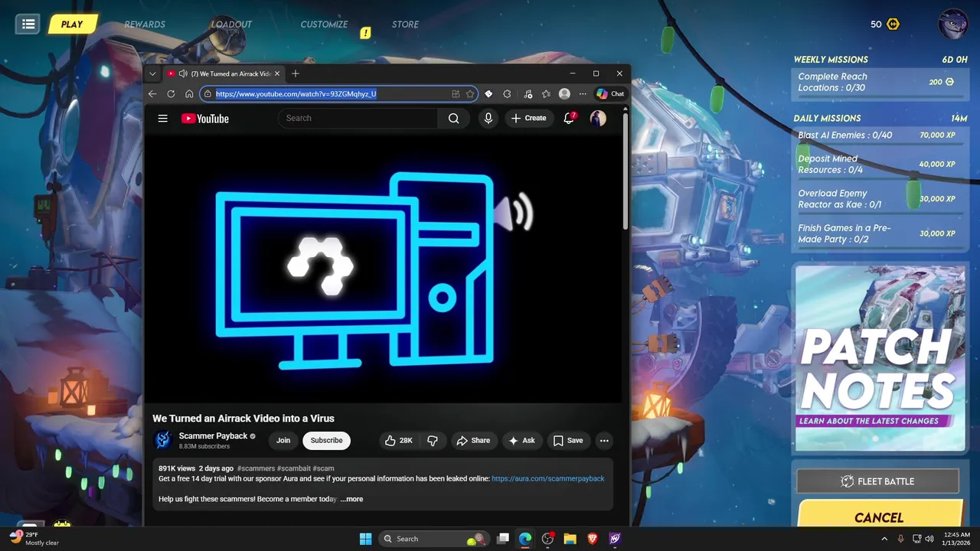Select the PLAY tab in game
This screenshot has width=980, height=551.
71,24
